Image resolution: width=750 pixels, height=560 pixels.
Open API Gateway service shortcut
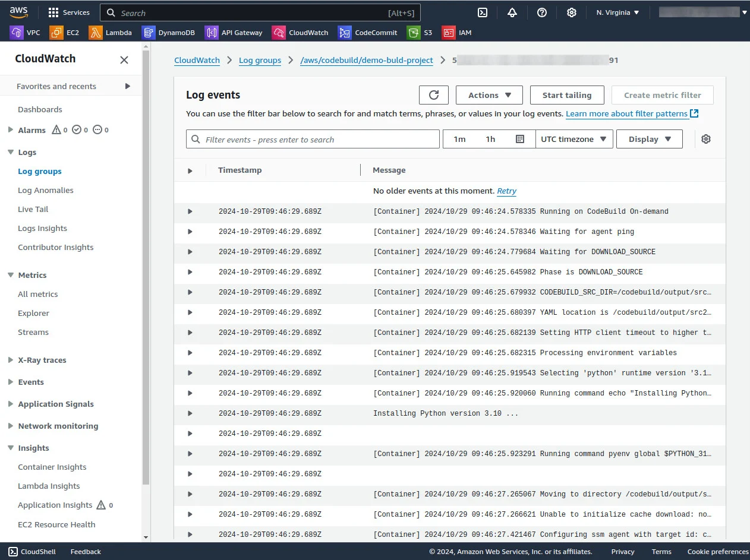[234, 33]
